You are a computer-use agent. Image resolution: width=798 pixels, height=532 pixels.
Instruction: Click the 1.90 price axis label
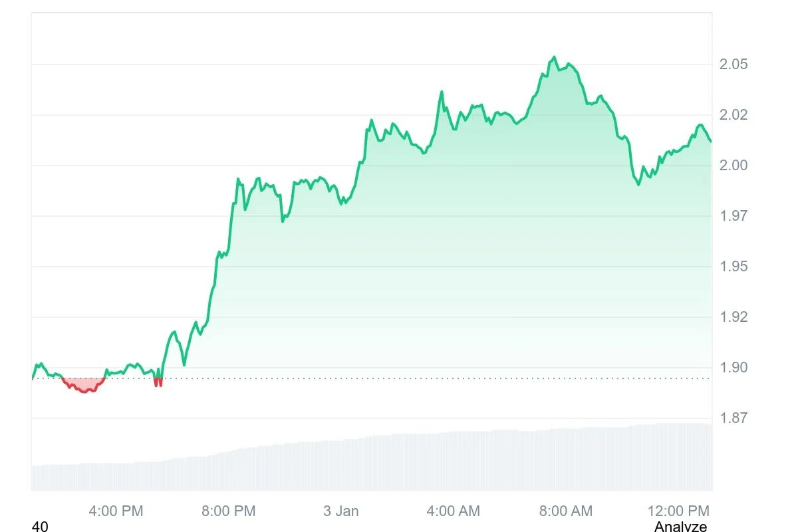point(733,368)
